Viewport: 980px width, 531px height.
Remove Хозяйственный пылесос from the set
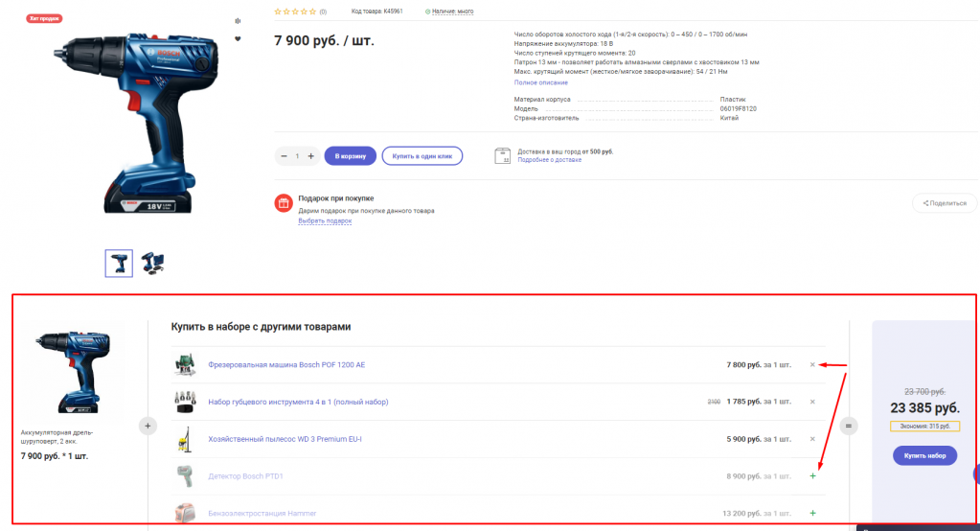click(812, 439)
